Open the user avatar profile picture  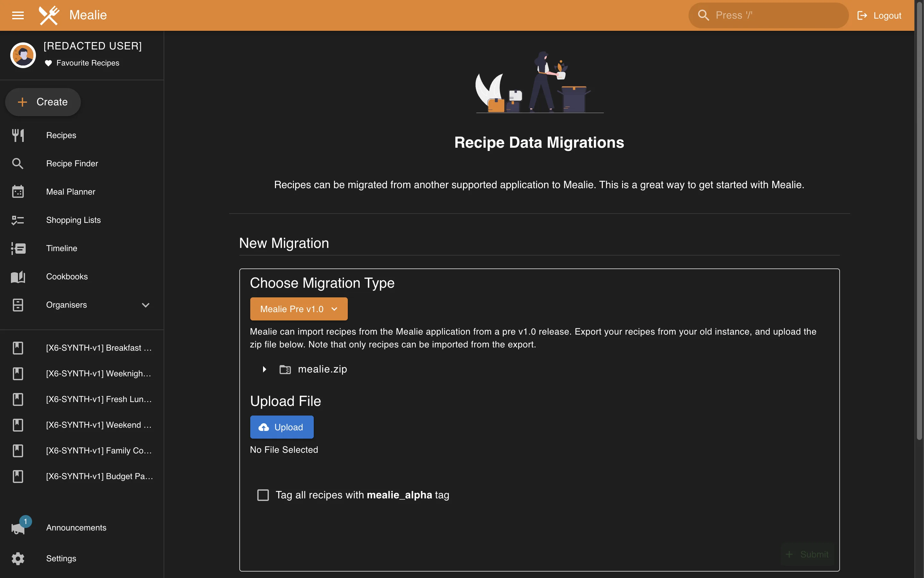[x=23, y=55]
